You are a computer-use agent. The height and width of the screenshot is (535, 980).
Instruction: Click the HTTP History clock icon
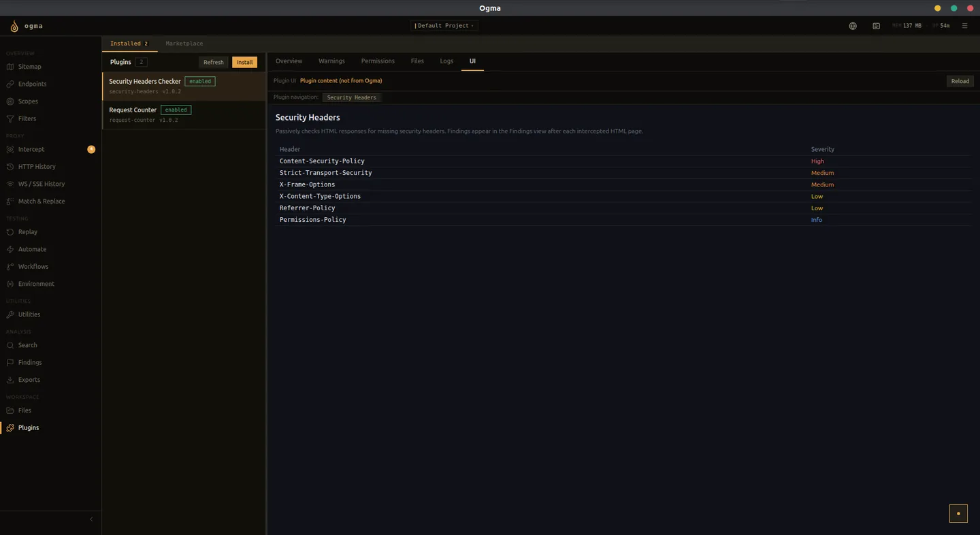10,167
